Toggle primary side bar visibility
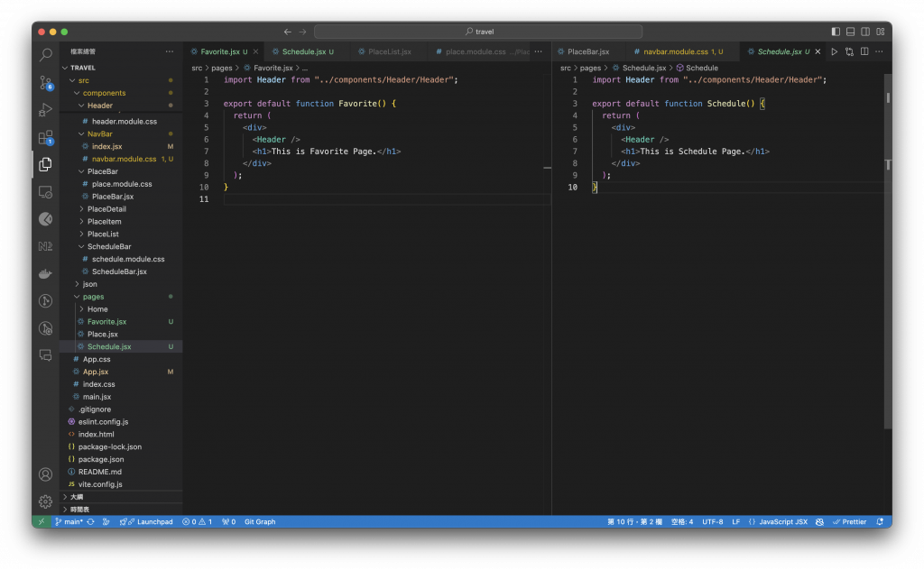This screenshot has width=924, height=570. coord(836,32)
